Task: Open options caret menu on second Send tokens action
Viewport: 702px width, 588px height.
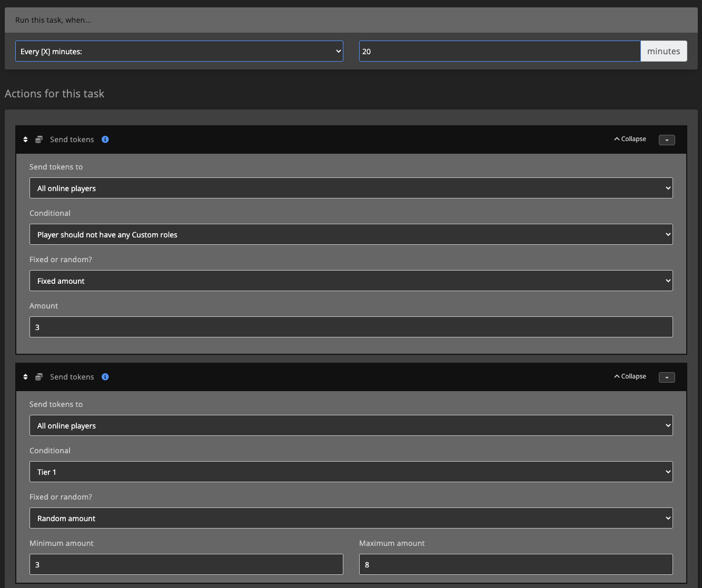Action: coord(667,377)
